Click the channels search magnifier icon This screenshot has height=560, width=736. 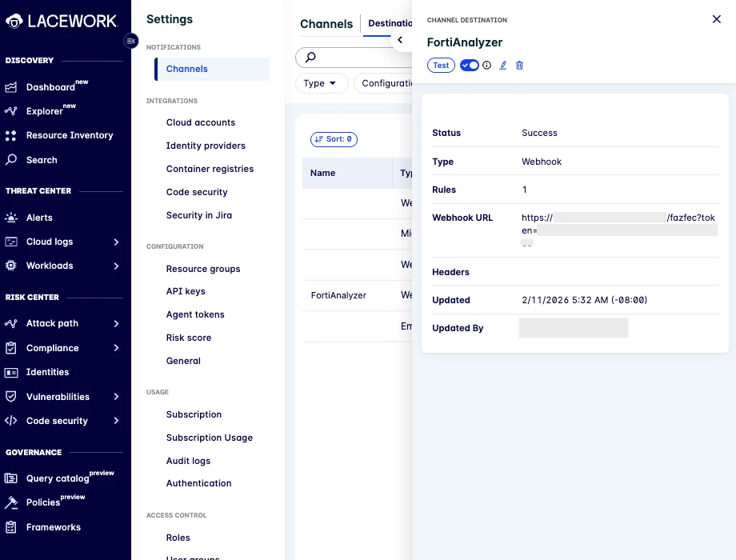pyautogui.click(x=310, y=58)
